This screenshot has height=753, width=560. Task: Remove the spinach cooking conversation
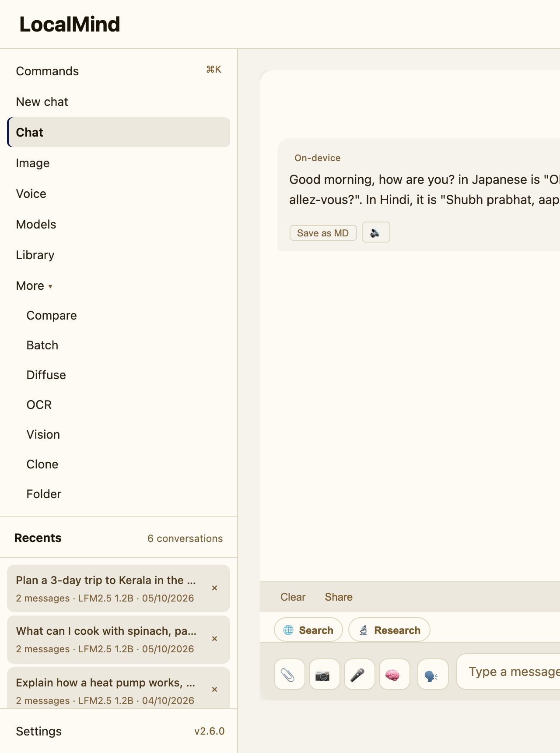[214, 639]
